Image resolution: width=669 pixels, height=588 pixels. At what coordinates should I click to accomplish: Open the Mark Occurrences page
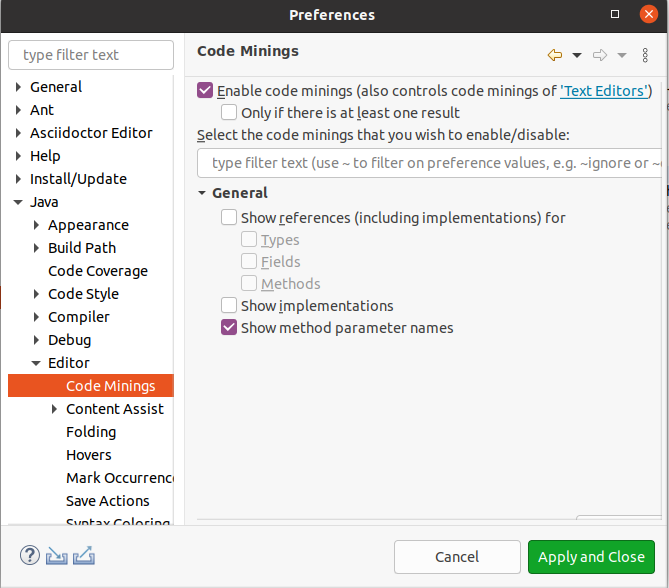pyautogui.click(x=120, y=478)
